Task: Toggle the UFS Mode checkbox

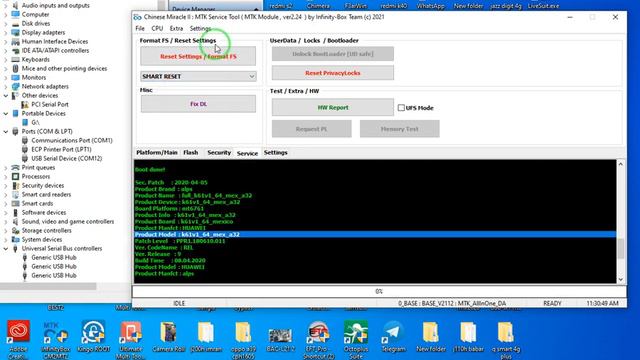Action: pos(401,108)
